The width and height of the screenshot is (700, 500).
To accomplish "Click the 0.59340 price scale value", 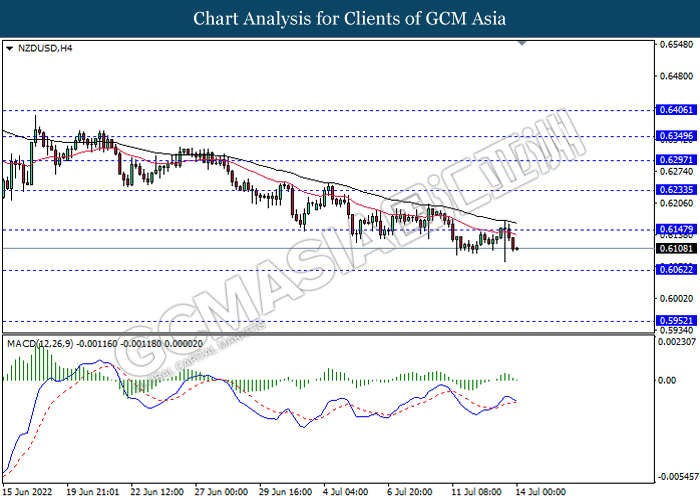I will 676,330.
